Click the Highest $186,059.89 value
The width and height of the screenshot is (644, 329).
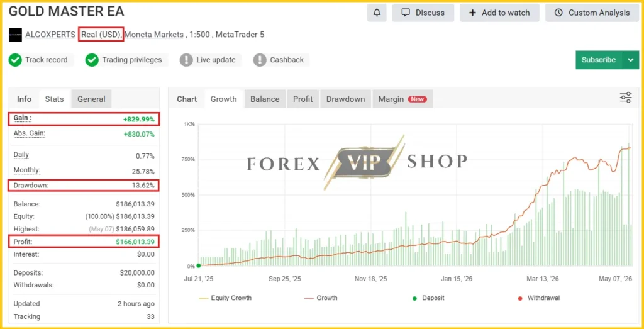point(135,229)
